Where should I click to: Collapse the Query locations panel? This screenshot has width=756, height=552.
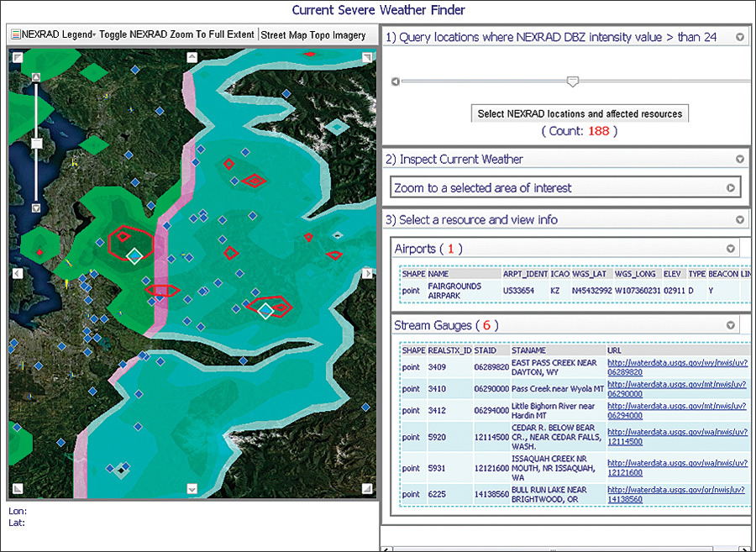click(x=739, y=37)
